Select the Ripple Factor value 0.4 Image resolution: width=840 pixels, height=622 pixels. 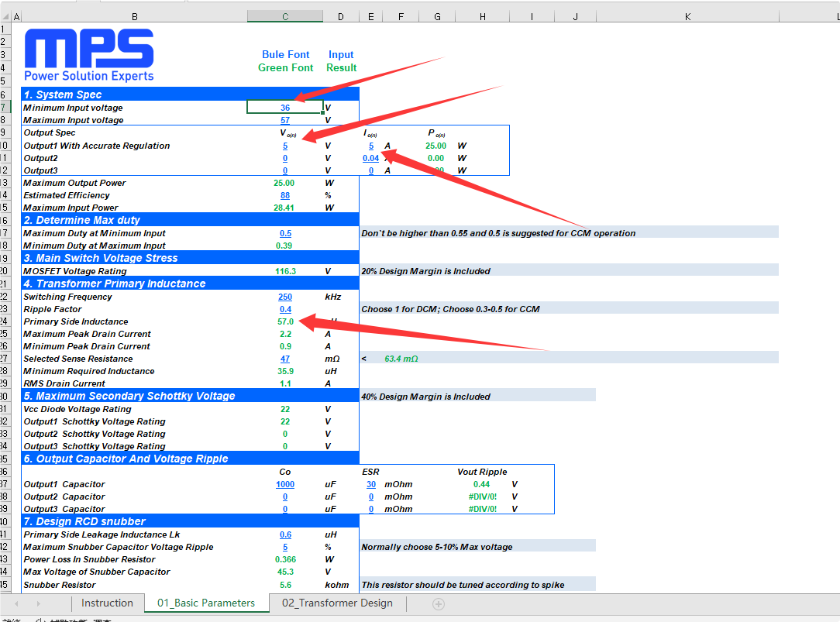(285, 309)
